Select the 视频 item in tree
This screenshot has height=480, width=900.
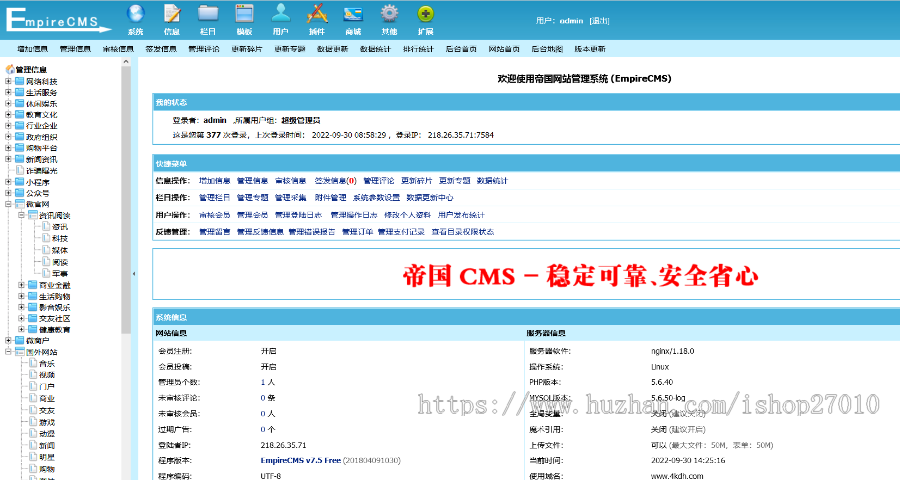[x=47, y=375]
